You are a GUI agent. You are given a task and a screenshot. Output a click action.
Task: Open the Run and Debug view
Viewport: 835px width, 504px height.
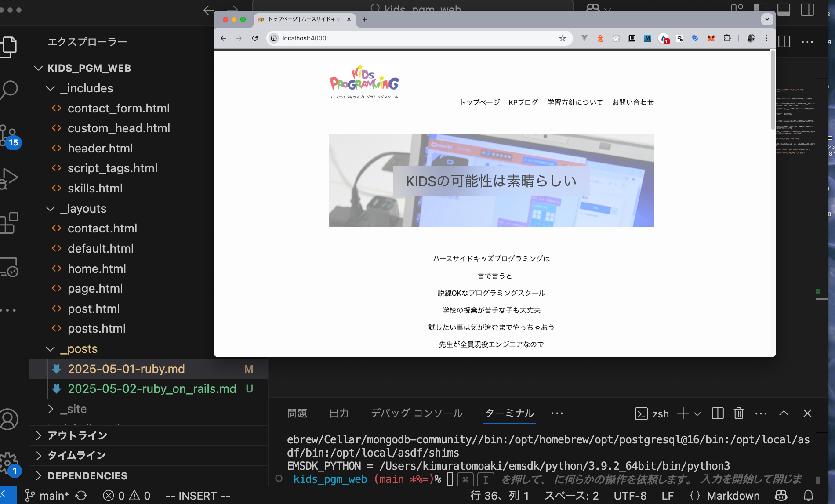tap(9, 178)
